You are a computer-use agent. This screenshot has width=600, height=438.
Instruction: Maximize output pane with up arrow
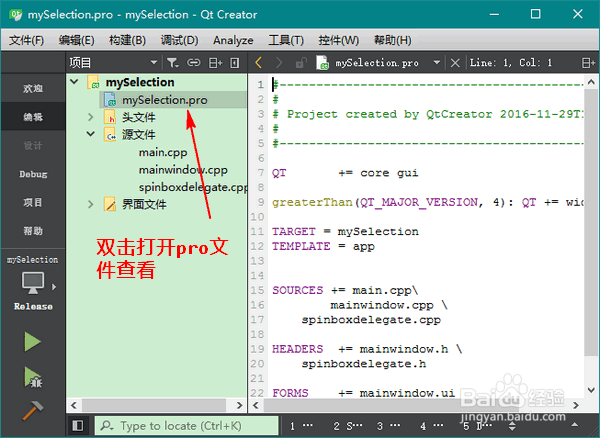(574, 425)
